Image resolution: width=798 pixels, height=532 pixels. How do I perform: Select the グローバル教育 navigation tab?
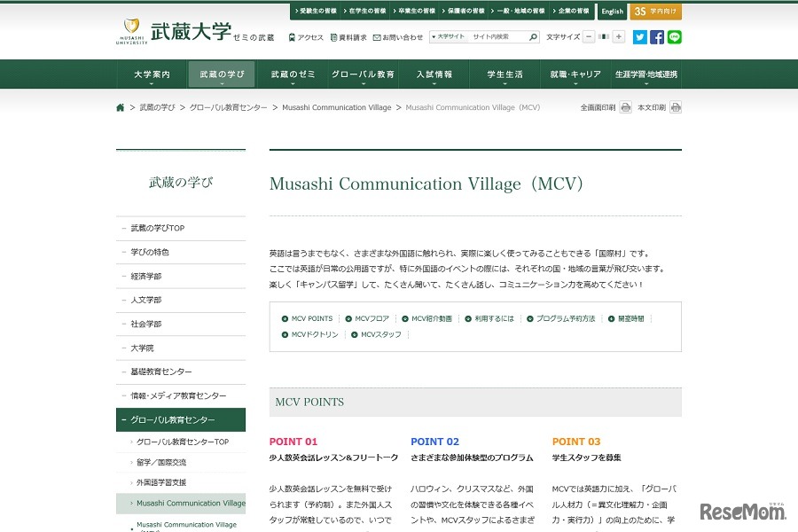point(362,74)
